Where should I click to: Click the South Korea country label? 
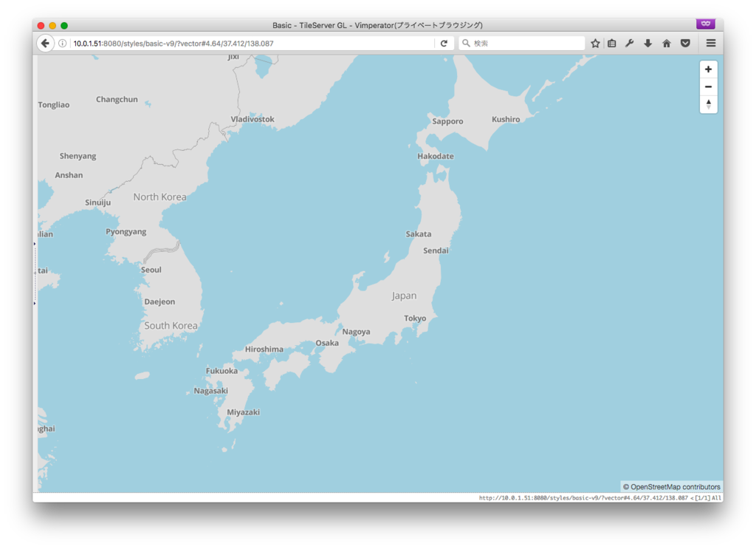click(x=171, y=326)
